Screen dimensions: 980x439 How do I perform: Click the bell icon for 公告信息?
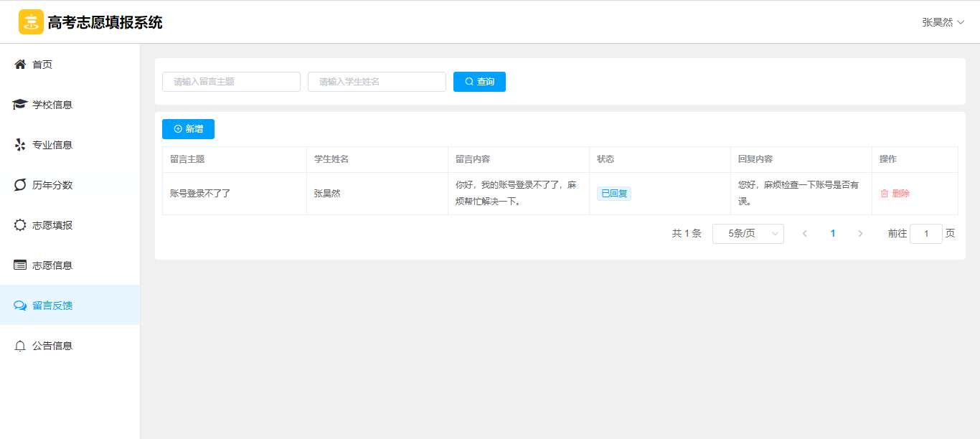pyautogui.click(x=20, y=346)
